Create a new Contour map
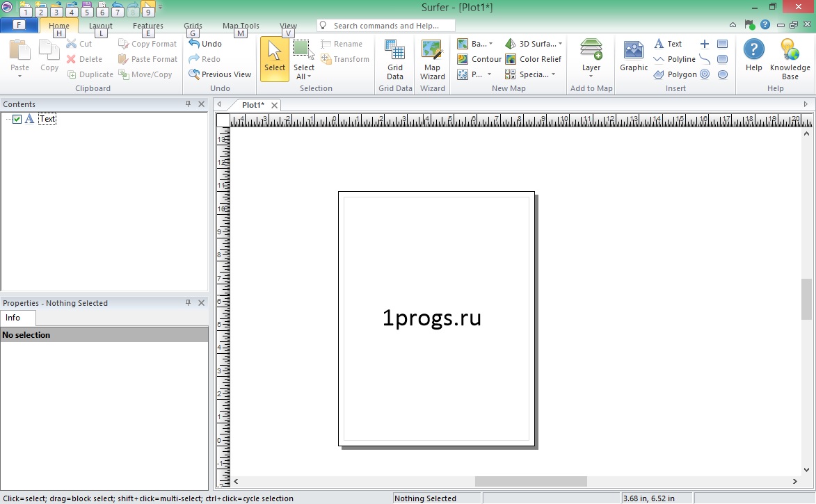The image size is (816, 504). 479,59
